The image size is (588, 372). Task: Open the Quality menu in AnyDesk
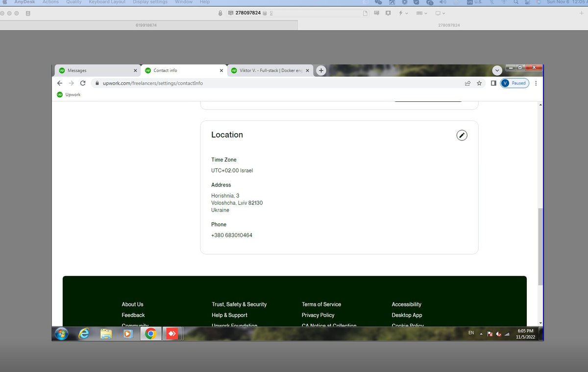74,2
